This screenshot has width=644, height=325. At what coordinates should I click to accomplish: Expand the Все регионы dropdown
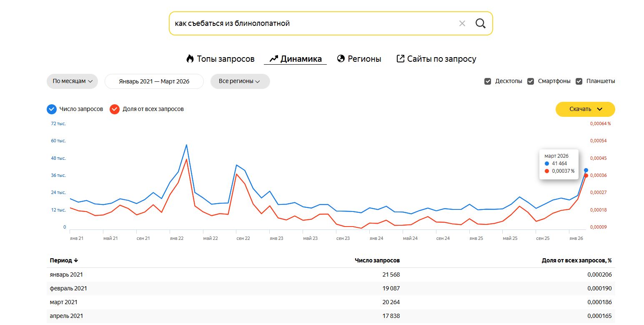[x=240, y=81]
